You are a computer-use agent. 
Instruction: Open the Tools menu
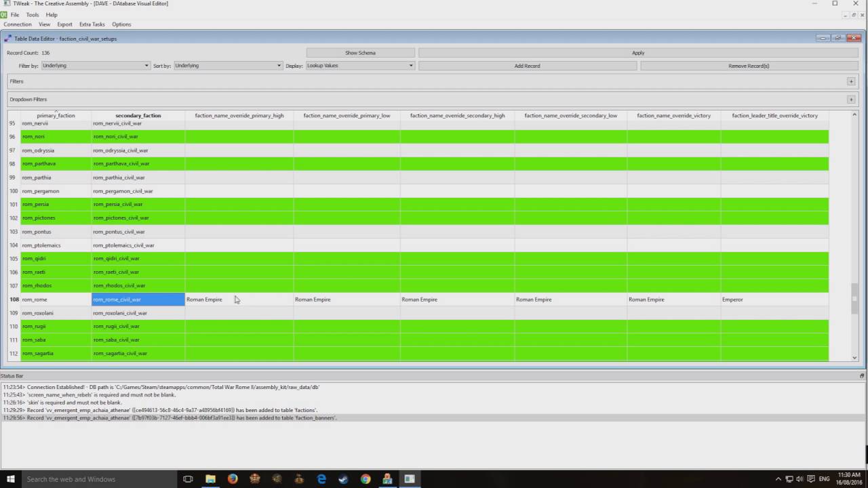pyautogui.click(x=33, y=14)
